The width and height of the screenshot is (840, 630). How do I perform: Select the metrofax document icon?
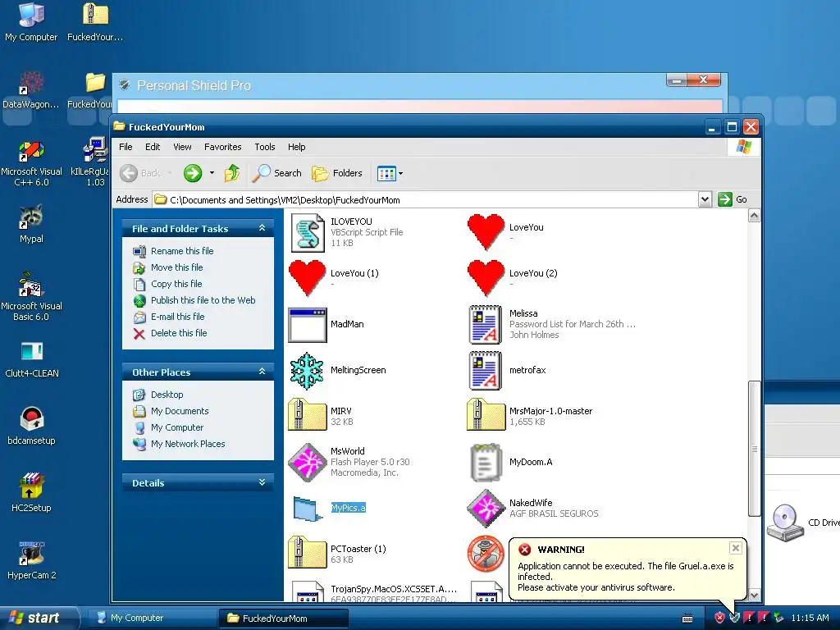486,370
